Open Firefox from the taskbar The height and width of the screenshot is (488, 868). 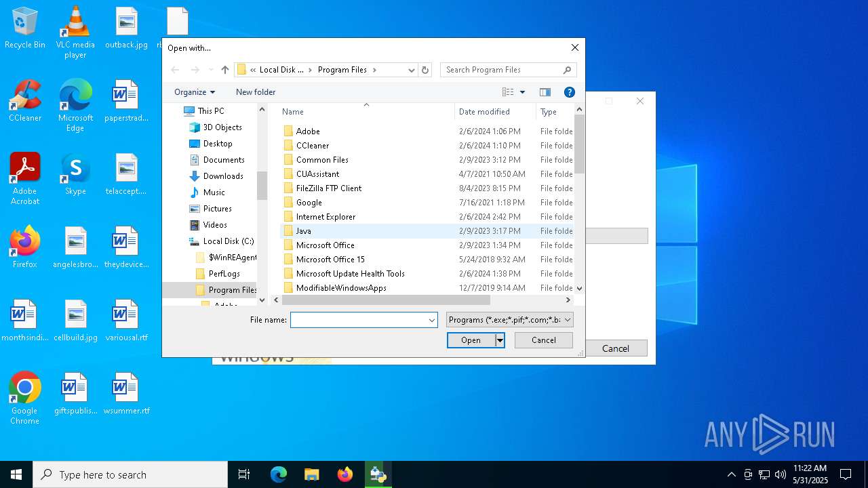coord(344,474)
